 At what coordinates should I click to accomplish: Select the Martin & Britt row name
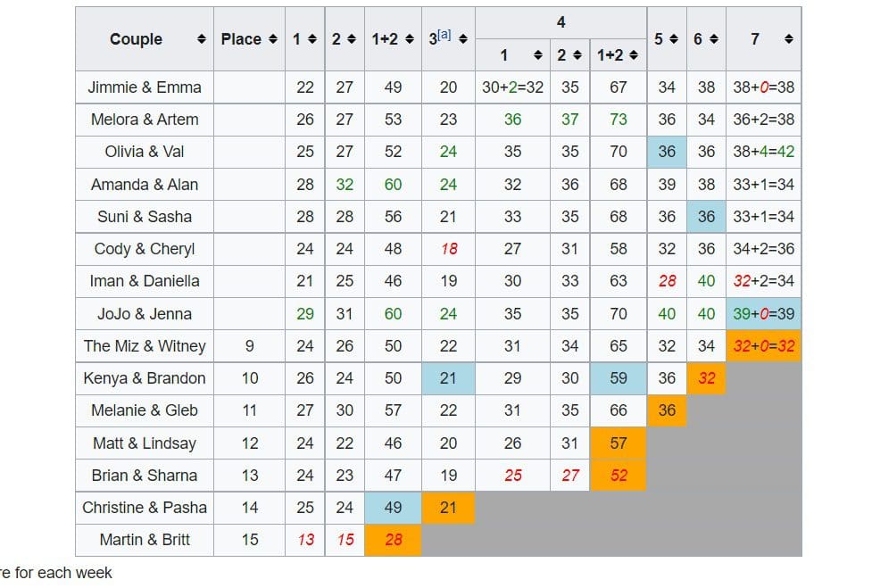coord(145,540)
